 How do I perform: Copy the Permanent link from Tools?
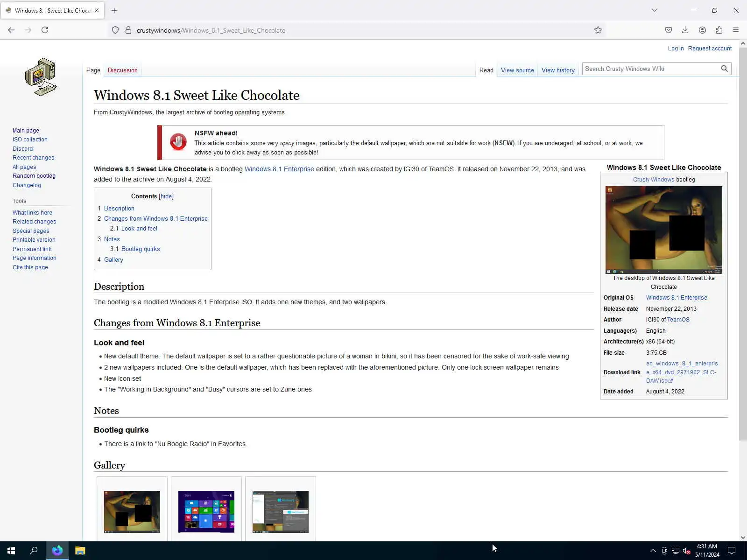(x=32, y=249)
